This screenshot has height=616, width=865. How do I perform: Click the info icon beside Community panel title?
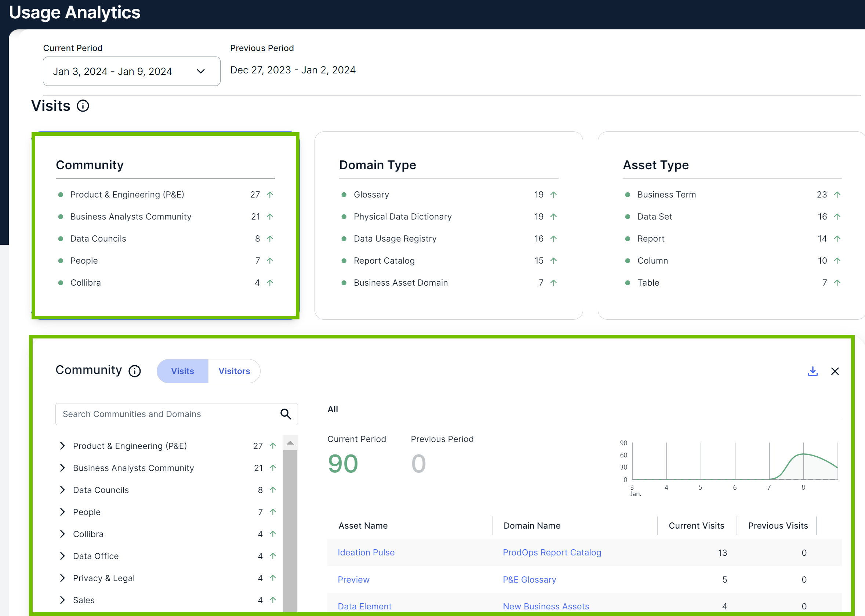[x=135, y=371]
